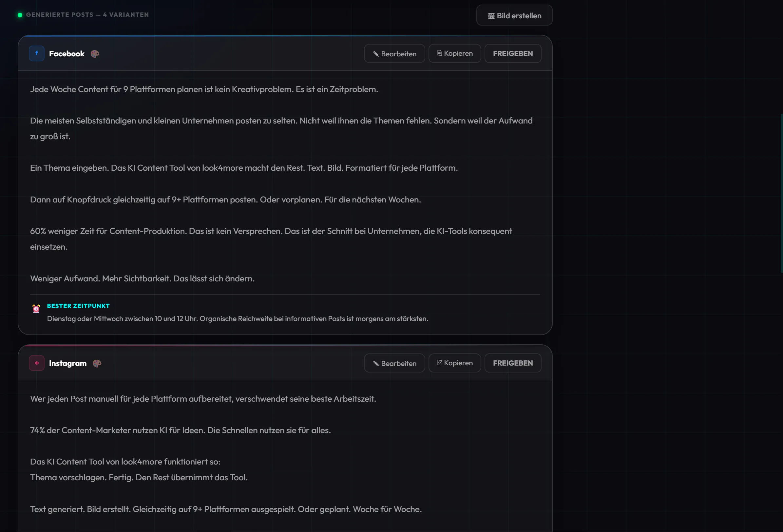Click the line 'Dann auf Knopfdruck gleichzeitig'
Viewport: 783px width, 532px height.
[x=225, y=199]
